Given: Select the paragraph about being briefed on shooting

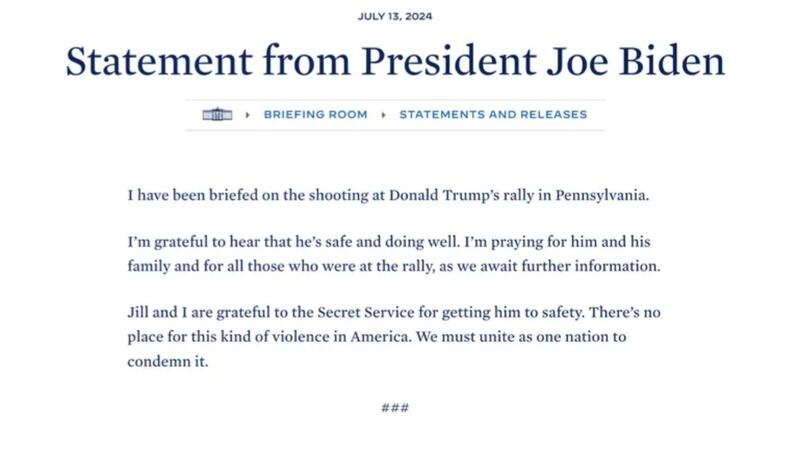Looking at the screenshot, I should 388,195.
